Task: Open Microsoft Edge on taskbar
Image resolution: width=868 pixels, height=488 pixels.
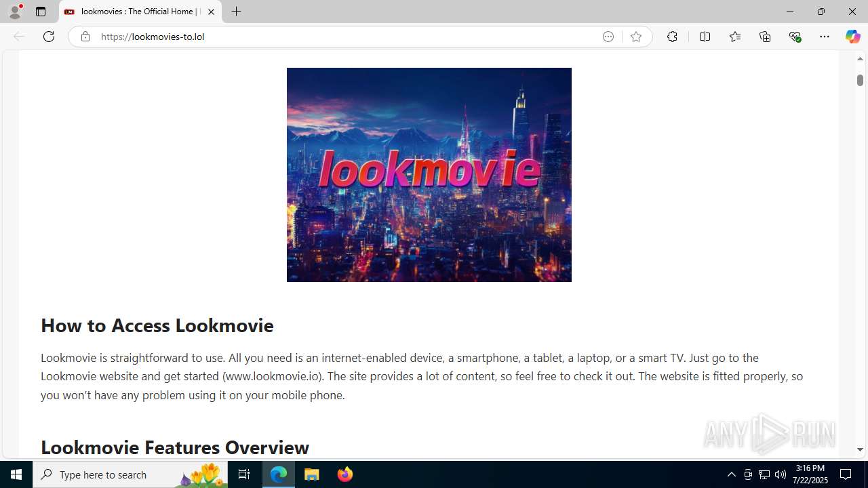Action: [x=279, y=474]
